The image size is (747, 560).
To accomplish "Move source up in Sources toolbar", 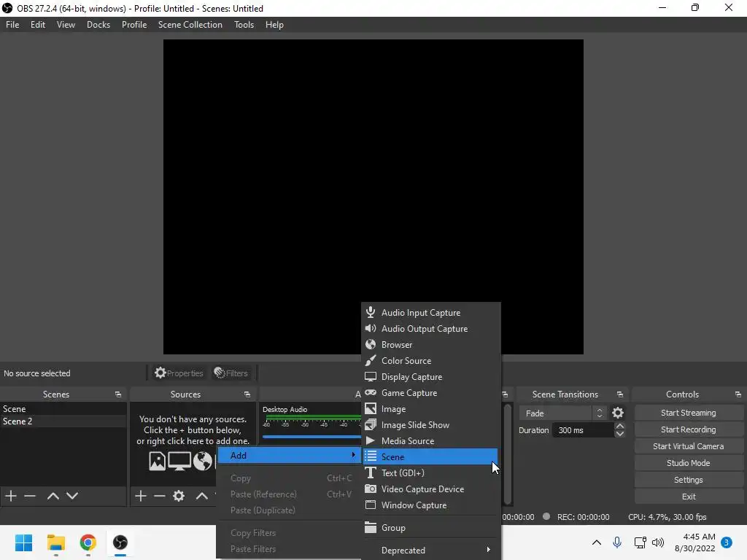I will [x=202, y=496].
